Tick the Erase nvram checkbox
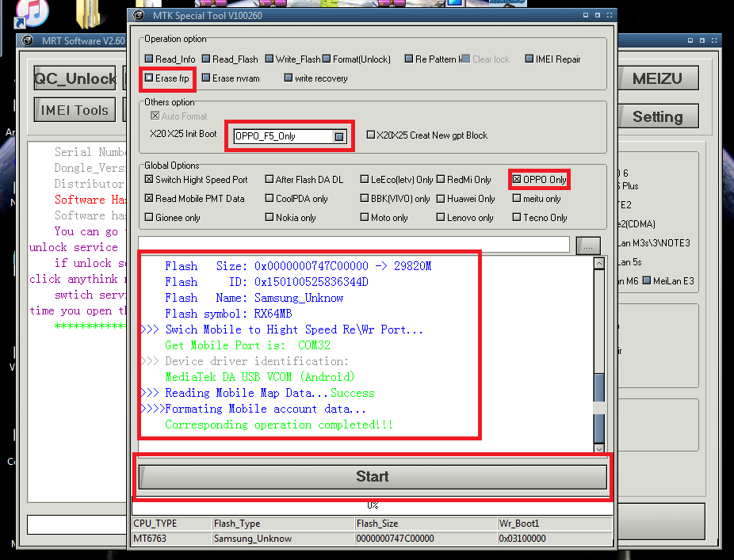Viewport: 734px width, 560px height. point(206,78)
